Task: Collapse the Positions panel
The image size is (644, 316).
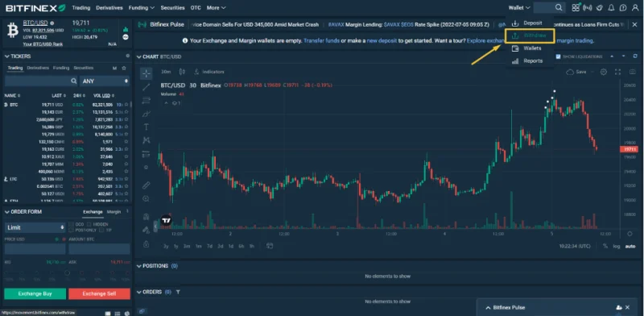Action: (138, 266)
